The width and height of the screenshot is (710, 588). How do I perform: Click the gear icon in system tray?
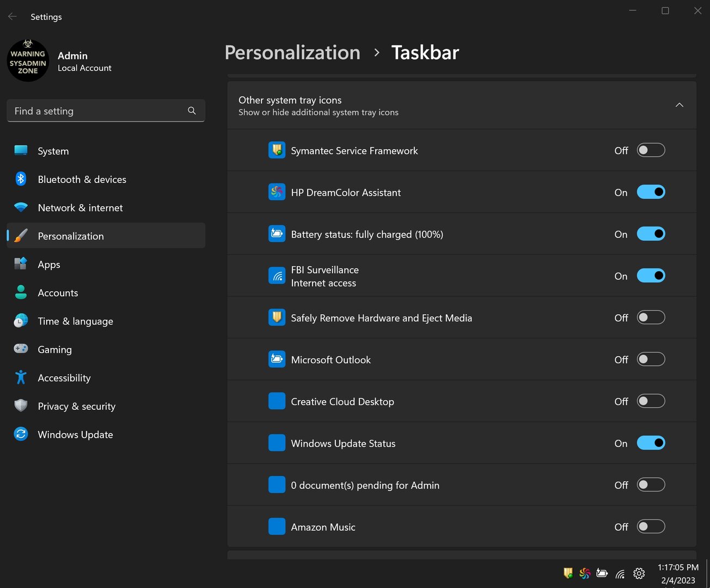[x=639, y=573]
